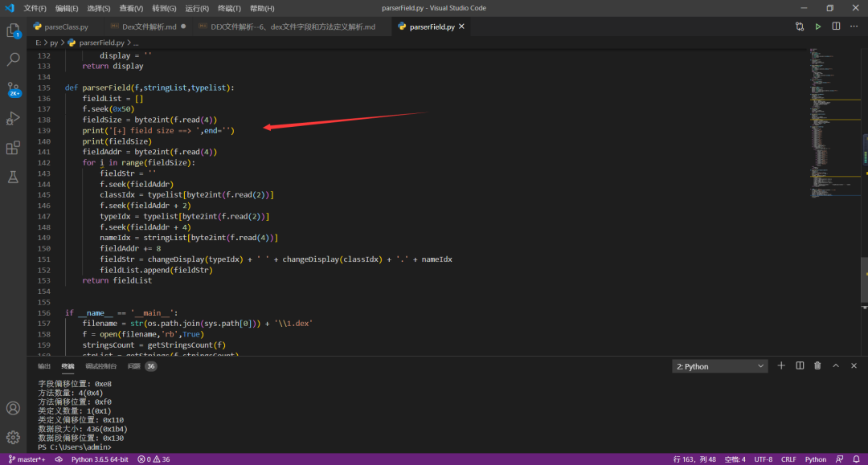
Task: Click the Open Changes compare icon
Action: point(800,27)
